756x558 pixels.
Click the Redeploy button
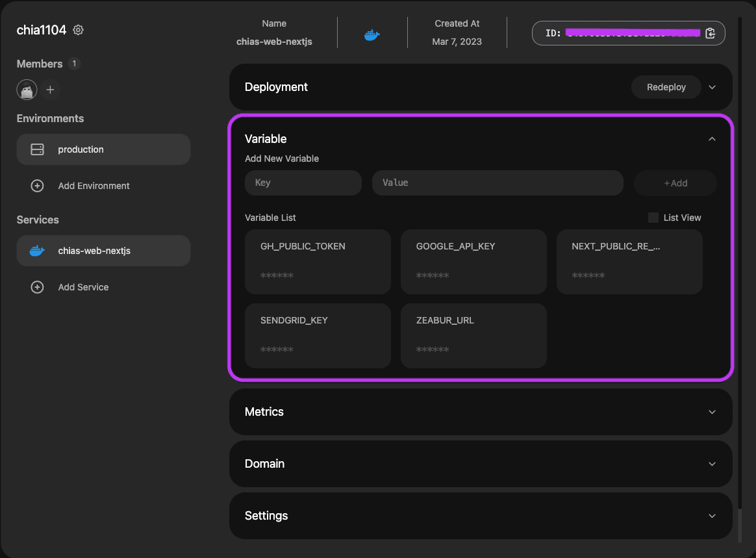tap(666, 86)
